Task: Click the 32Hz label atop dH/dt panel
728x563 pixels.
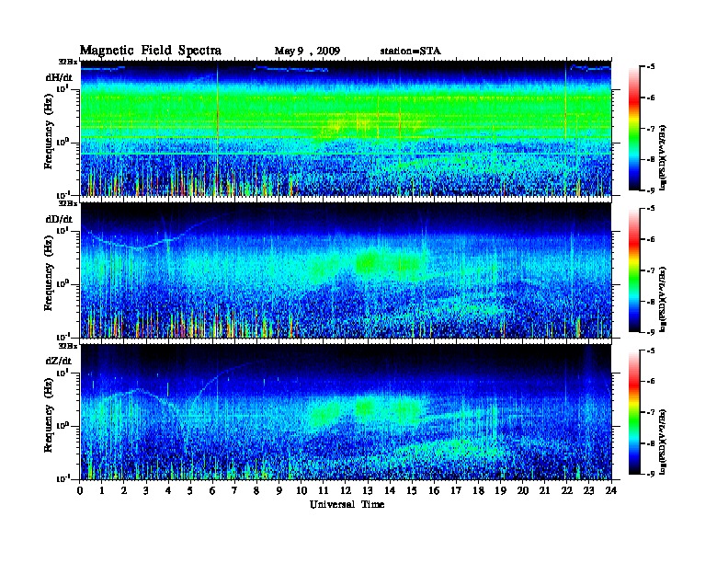Action: coord(67,61)
